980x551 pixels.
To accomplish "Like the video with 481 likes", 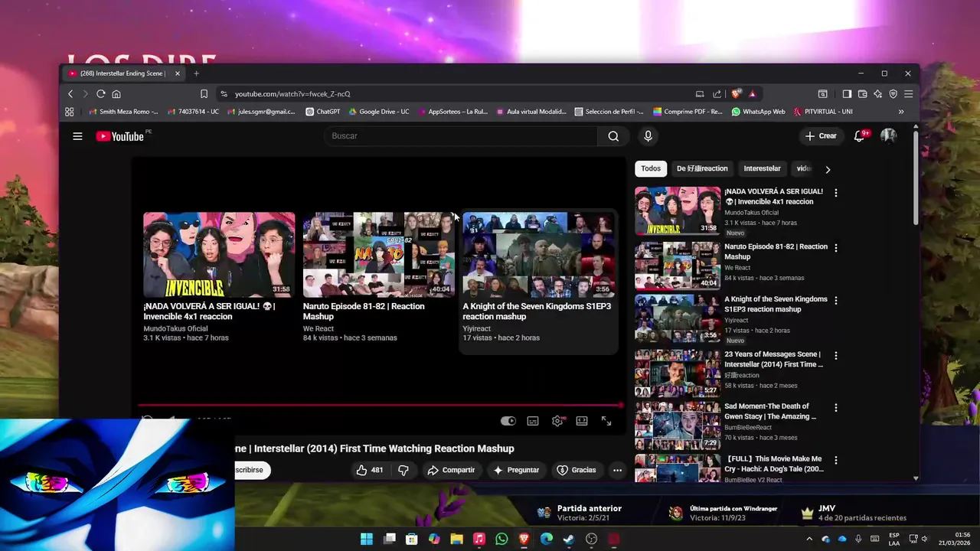I will [370, 470].
